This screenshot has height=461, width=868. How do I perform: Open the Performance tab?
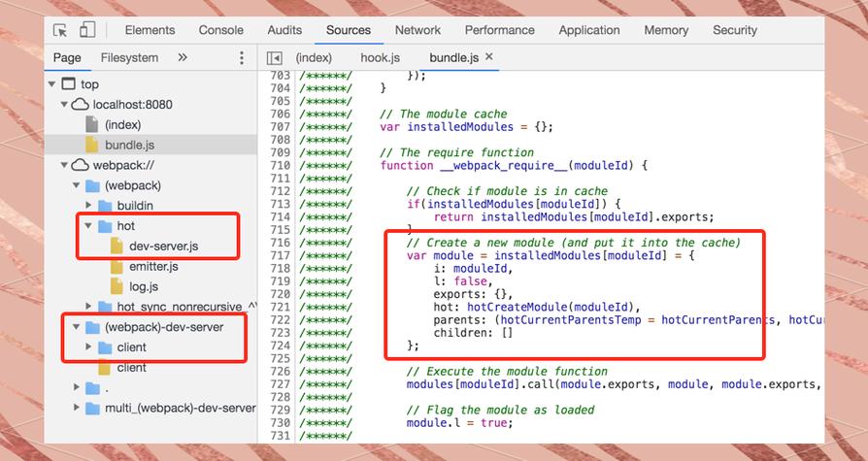[499, 30]
